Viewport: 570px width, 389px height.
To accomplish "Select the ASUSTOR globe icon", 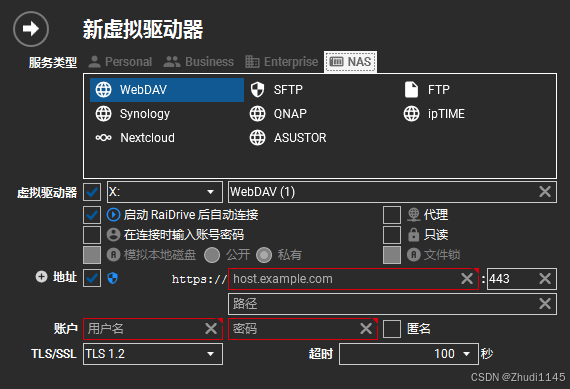I will tap(257, 138).
